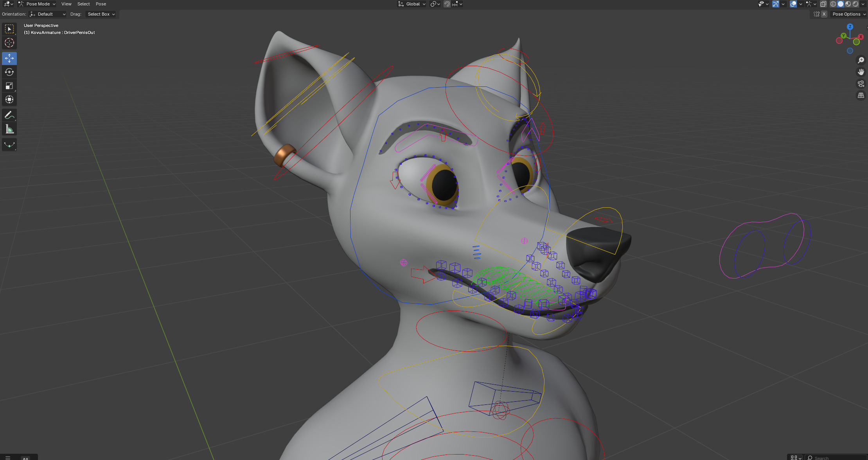Screen dimensions: 868x460
Task: Open bottom display mode dropdown
Action: 796,458
